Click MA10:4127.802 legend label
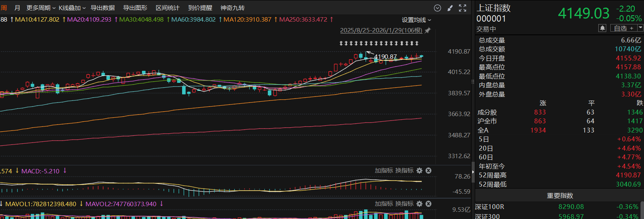 (37, 19)
